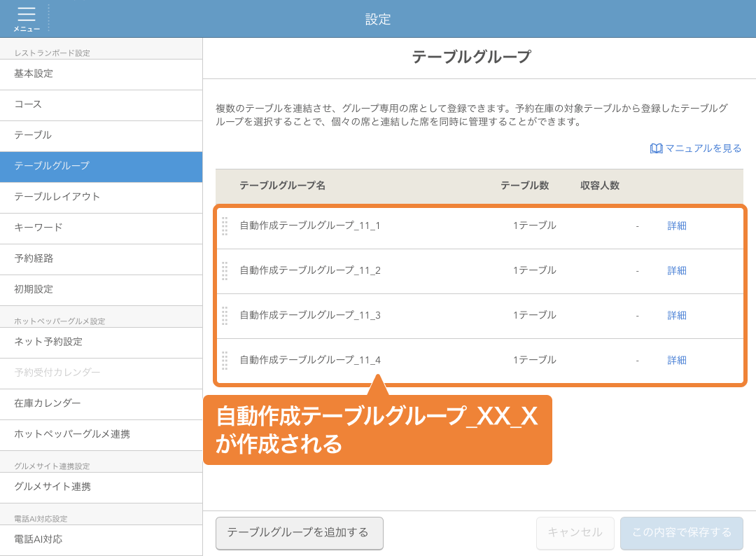Open 詳細 for 自動作成テーブルグループ_11_4

(x=676, y=361)
